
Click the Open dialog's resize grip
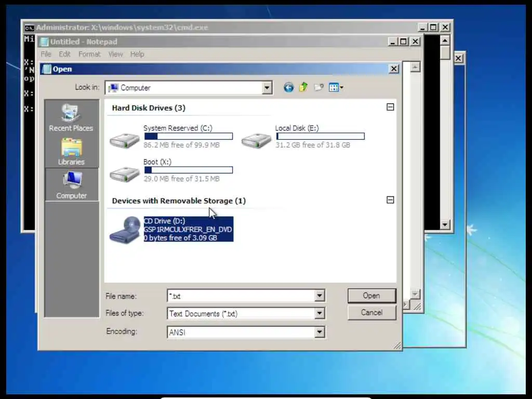click(397, 345)
